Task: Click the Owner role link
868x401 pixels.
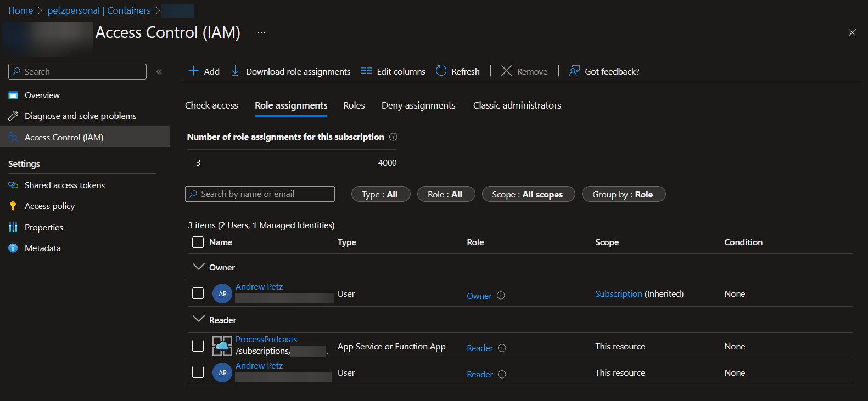Action: [479, 296]
